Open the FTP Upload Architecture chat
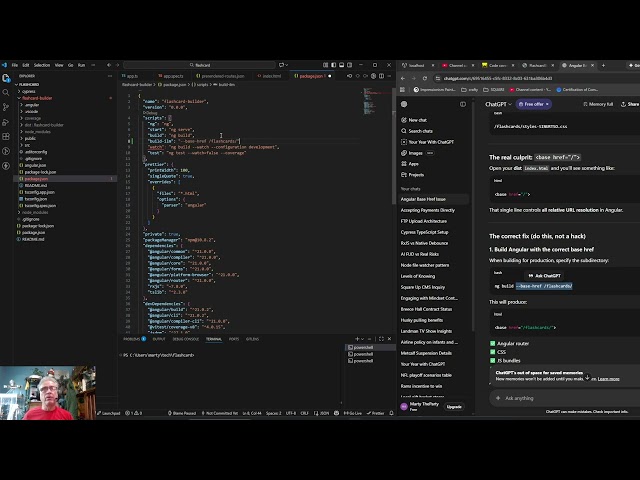This screenshot has width=640, height=480. 424,221
